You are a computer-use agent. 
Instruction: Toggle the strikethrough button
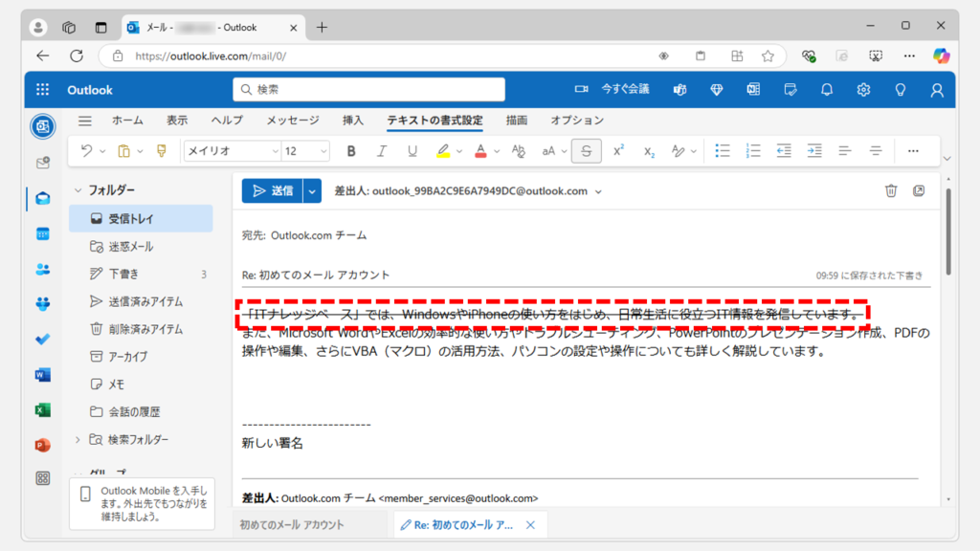[587, 150]
